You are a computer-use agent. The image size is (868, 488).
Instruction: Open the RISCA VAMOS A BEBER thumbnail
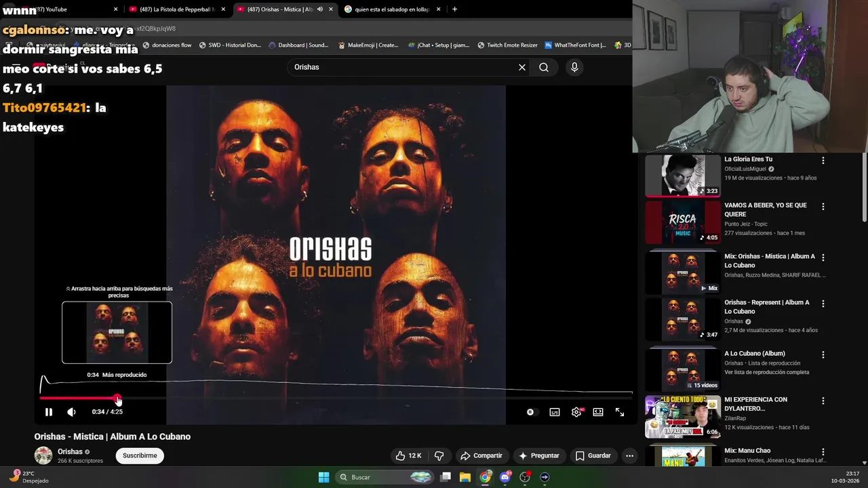[683, 222]
